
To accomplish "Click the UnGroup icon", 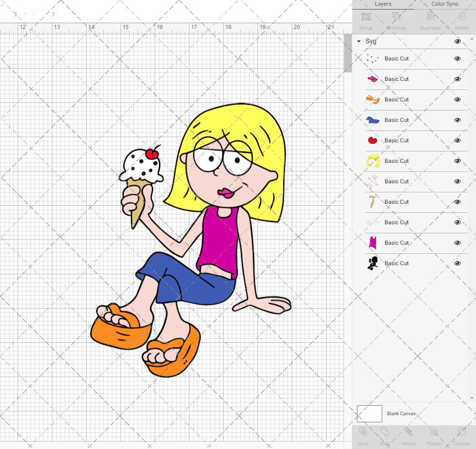I will coord(396,16).
